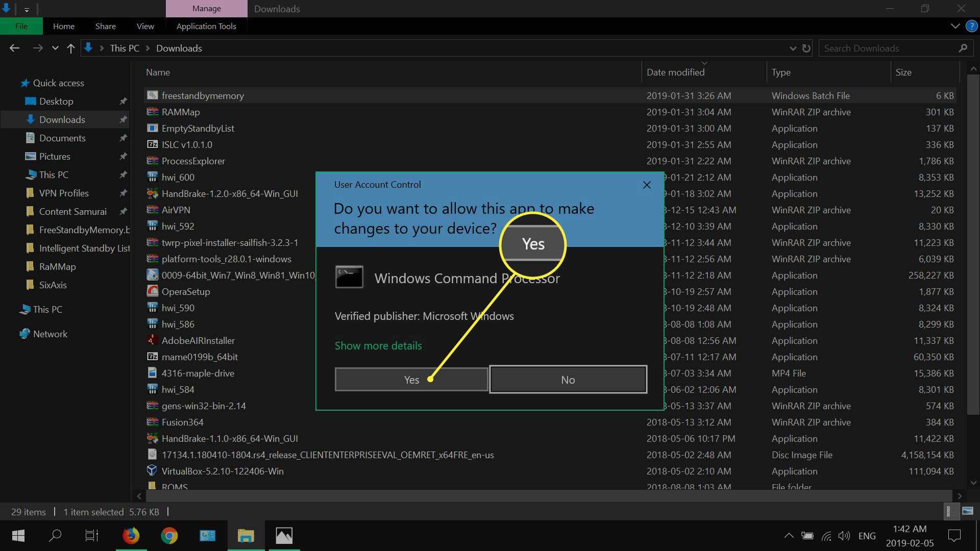Select the ISLC v1.0.1.0 7z icon

(152, 144)
